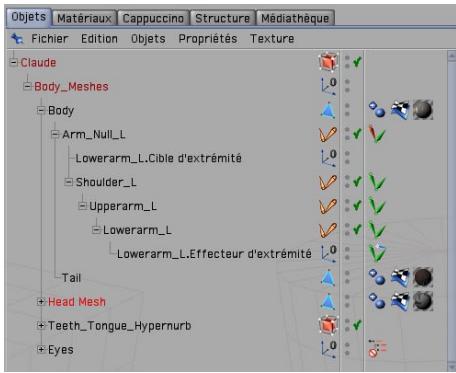Click the bone icon for Arm_Null_L
The width and height of the screenshot is (456, 373).
pyautogui.click(x=328, y=135)
